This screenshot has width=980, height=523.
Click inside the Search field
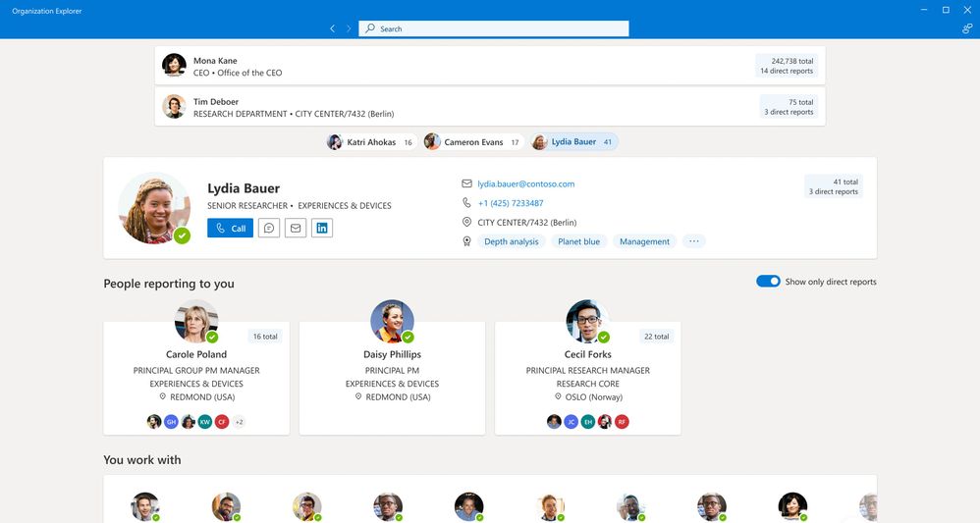click(494, 28)
